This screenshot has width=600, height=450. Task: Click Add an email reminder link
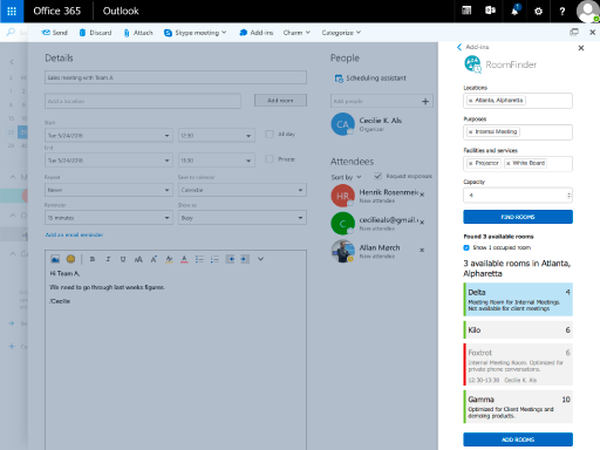click(74, 235)
